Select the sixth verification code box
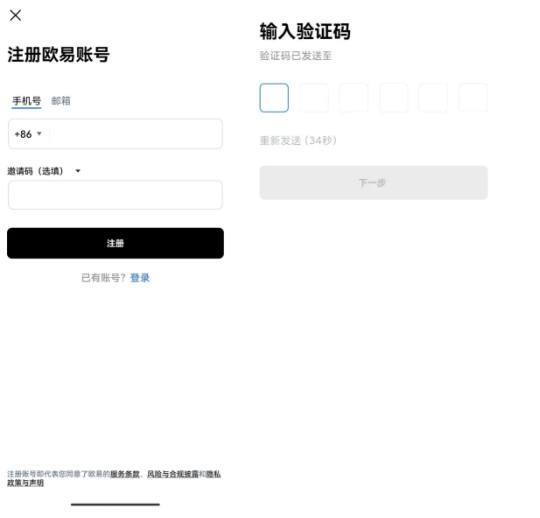Viewport: 540px width, 518px height. [x=473, y=98]
